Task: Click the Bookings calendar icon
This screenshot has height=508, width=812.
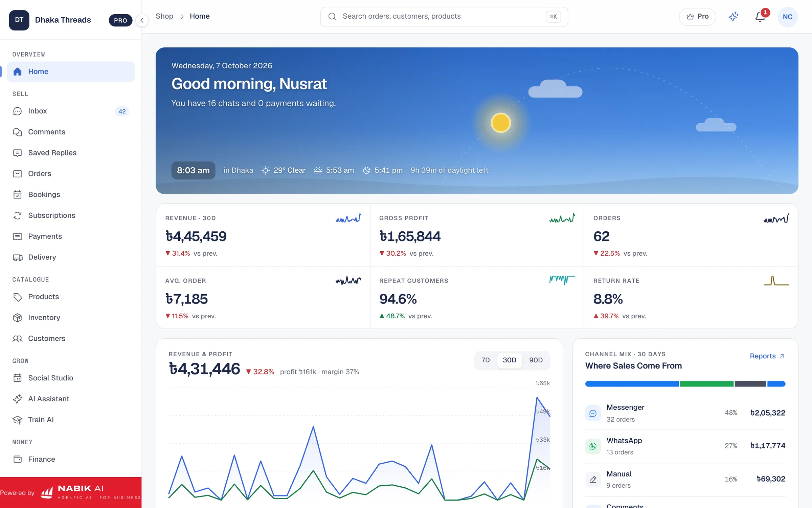Action: click(x=17, y=195)
